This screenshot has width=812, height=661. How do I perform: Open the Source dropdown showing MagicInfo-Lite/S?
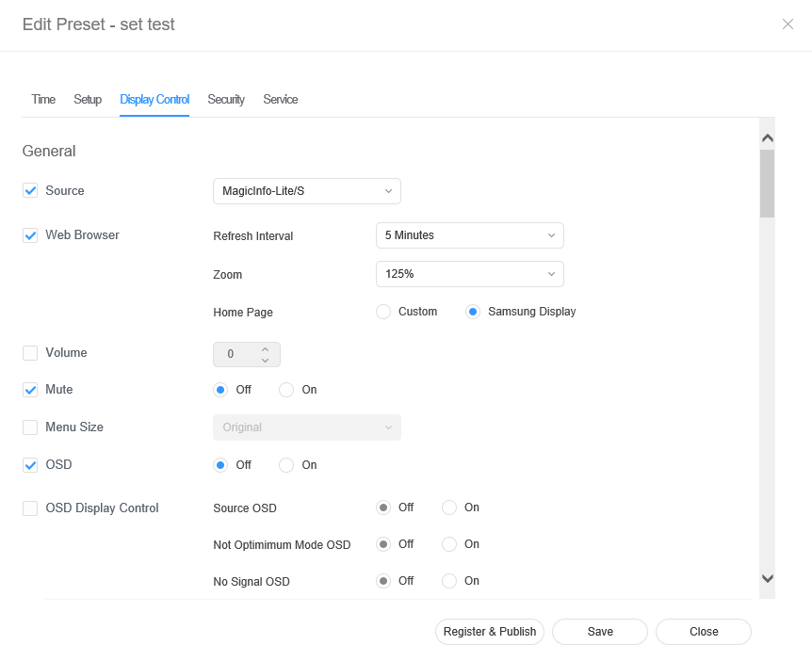click(306, 191)
